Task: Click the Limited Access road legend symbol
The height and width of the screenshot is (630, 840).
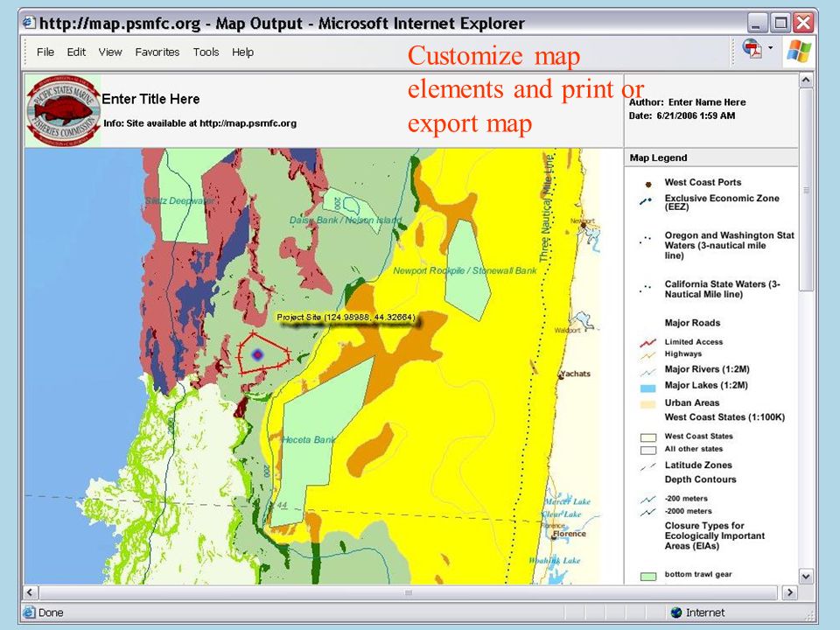Action: click(x=648, y=342)
